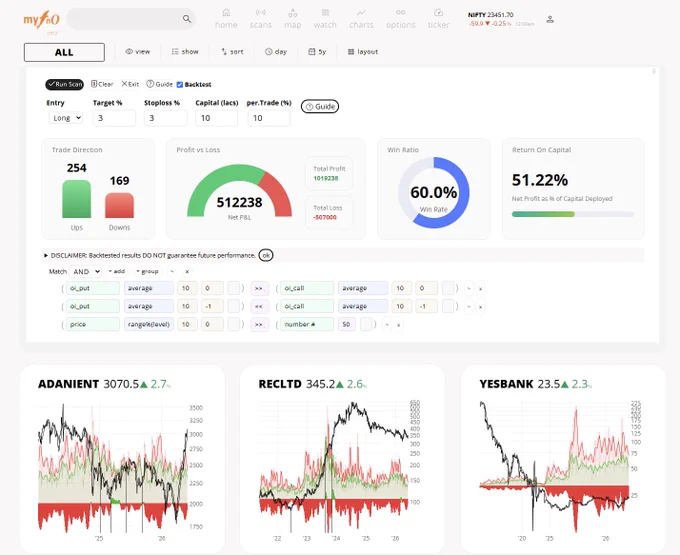Image resolution: width=680 pixels, height=555 pixels.
Task: Open the ticker gauge icon
Action: pyautogui.click(x=438, y=13)
